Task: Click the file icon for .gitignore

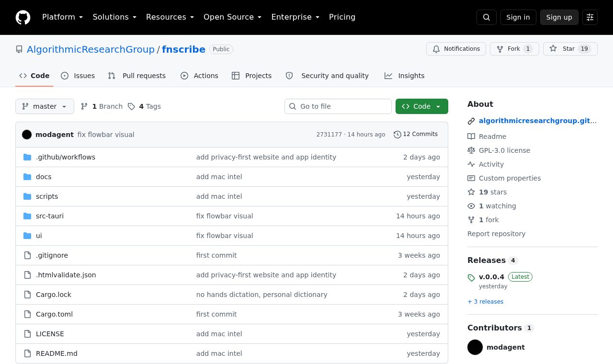Action: click(x=27, y=255)
